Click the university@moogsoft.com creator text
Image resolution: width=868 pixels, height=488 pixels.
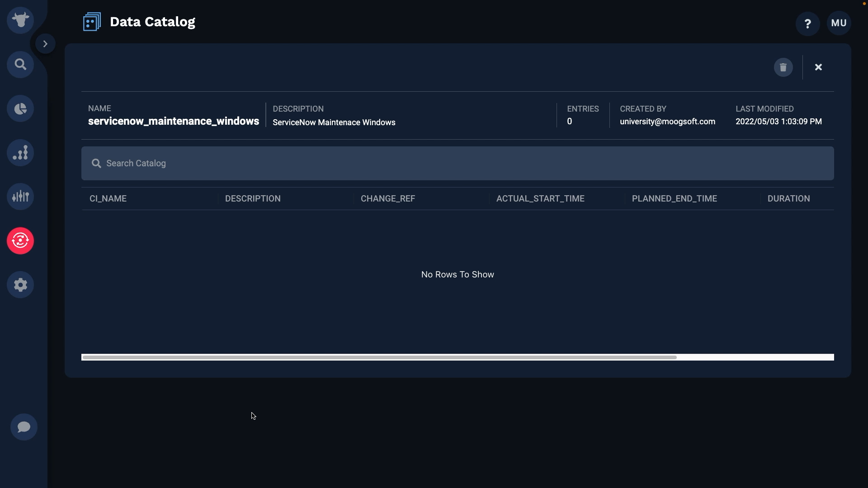pyautogui.click(x=668, y=122)
